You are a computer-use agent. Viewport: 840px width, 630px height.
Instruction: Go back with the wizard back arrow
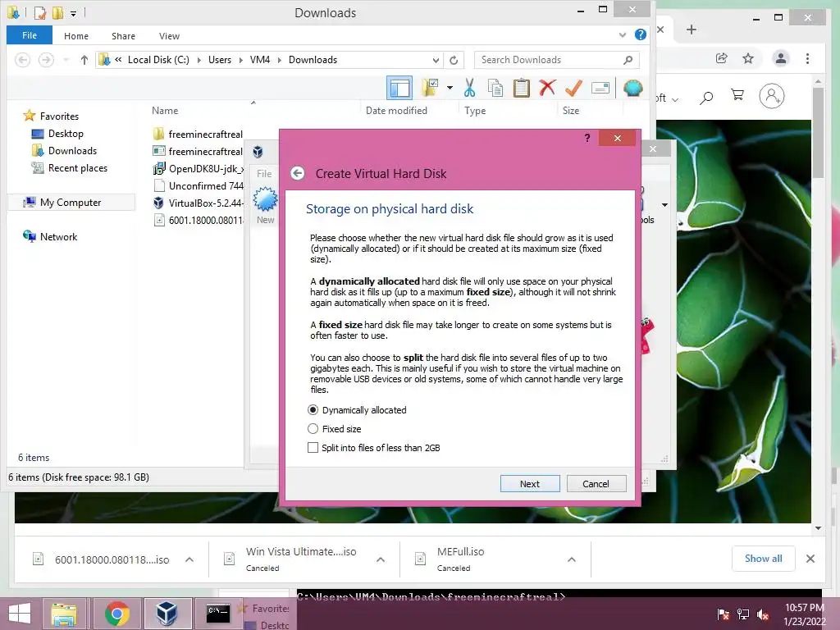pyautogui.click(x=298, y=173)
